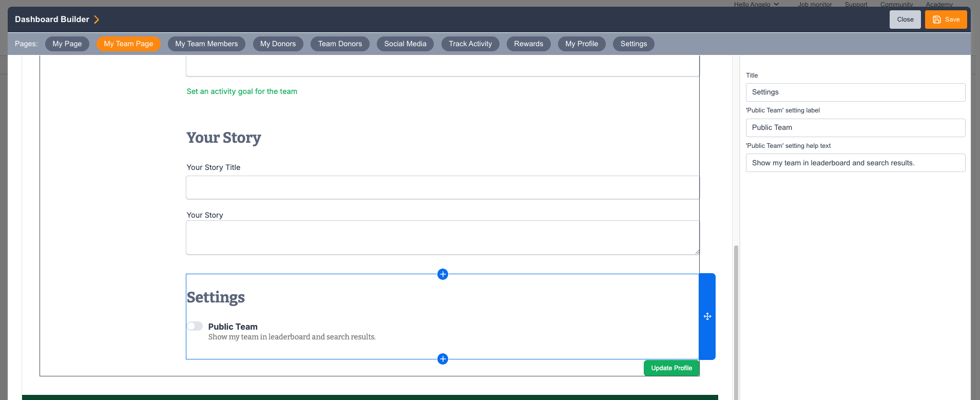
Task: Focus the Your Story Title input
Action: point(443,187)
